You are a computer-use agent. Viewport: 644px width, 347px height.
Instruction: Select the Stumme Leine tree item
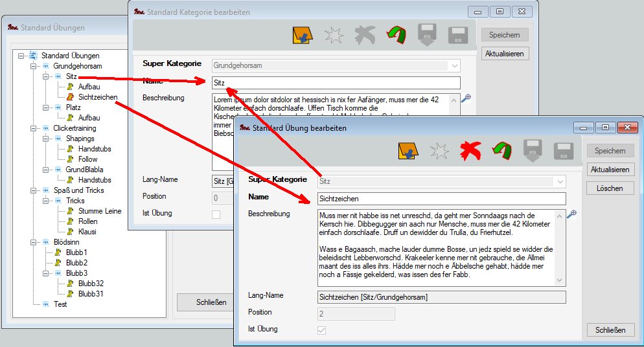pyautogui.click(x=99, y=211)
